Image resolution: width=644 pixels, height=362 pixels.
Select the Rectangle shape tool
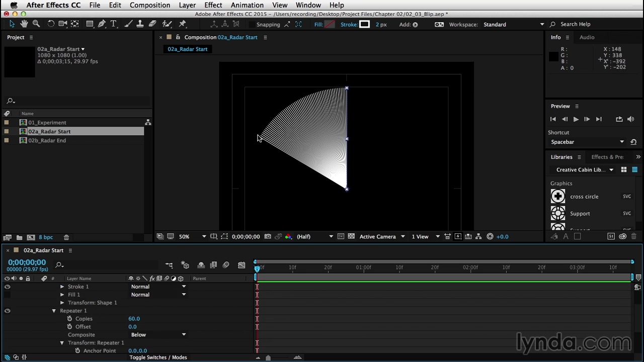tap(90, 24)
